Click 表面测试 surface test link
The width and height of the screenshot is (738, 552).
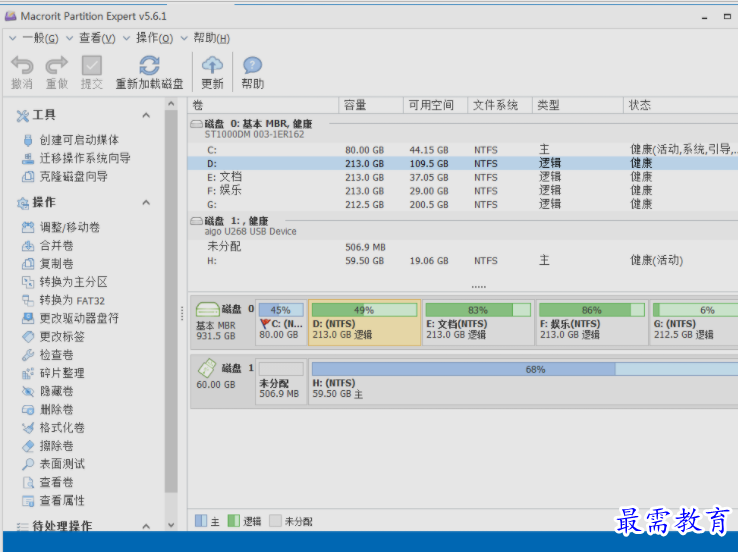(62, 464)
